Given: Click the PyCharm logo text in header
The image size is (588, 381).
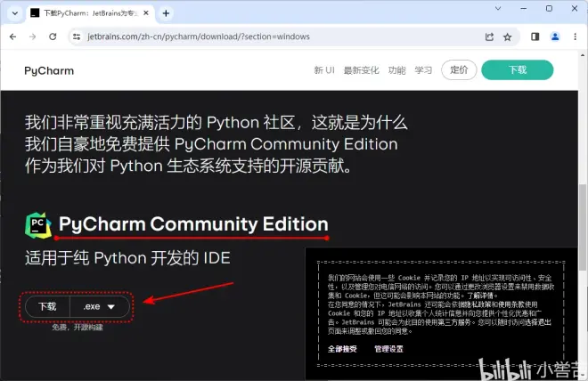Looking at the screenshot, I should point(49,71).
